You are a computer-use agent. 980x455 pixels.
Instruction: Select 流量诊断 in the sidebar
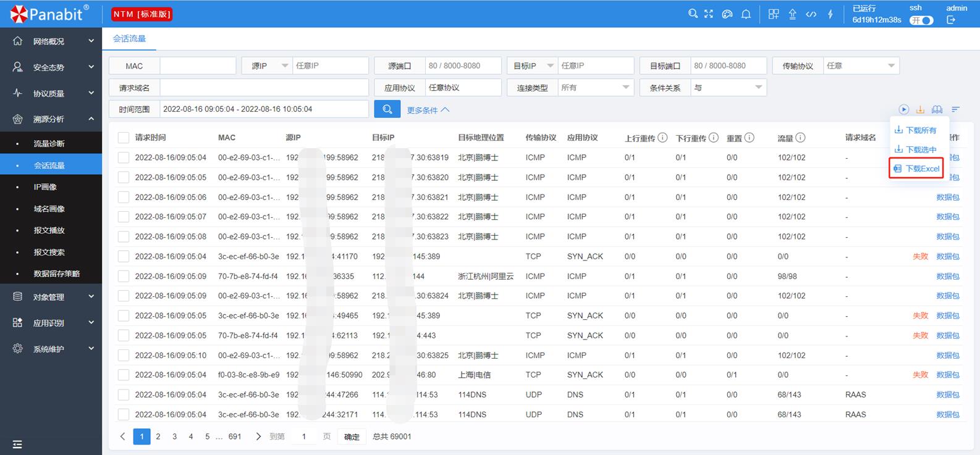point(51,143)
